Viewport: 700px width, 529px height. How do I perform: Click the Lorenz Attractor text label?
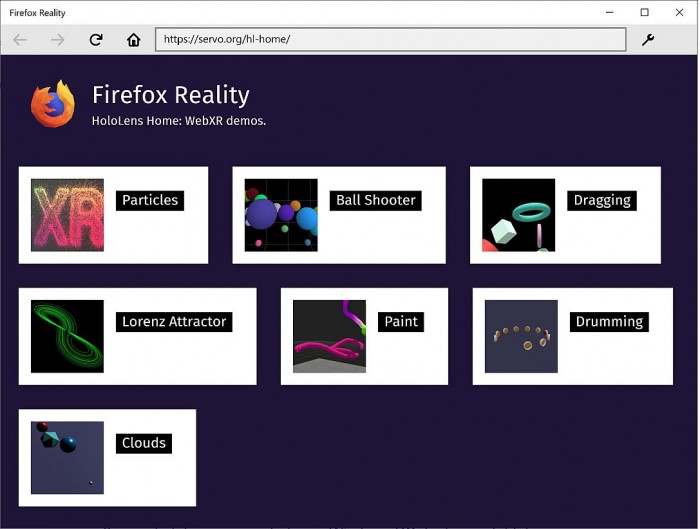[174, 321]
